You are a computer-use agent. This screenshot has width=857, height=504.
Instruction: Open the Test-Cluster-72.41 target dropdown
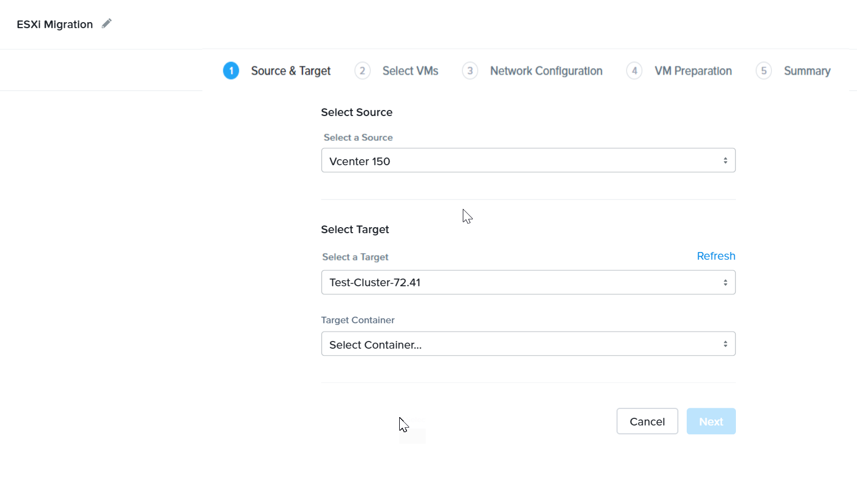point(528,282)
